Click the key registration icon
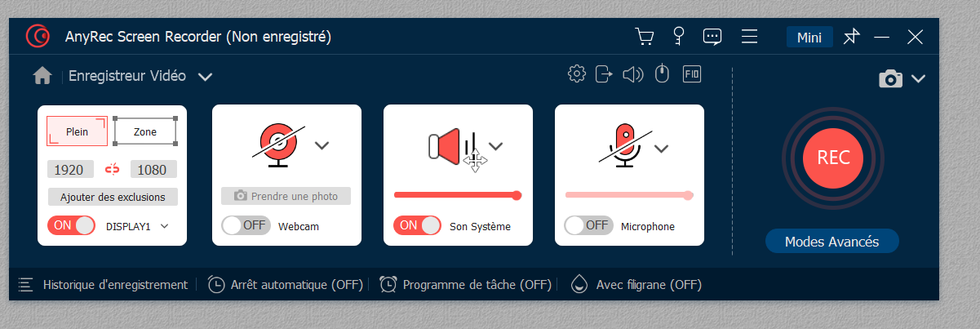 tap(678, 37)
